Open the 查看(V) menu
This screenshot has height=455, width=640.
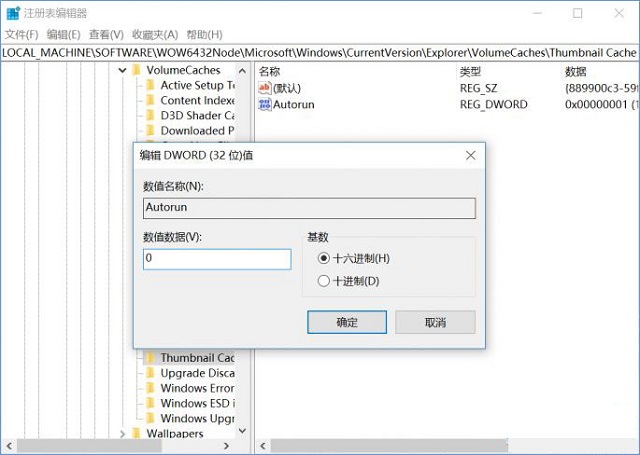point(106,35)
